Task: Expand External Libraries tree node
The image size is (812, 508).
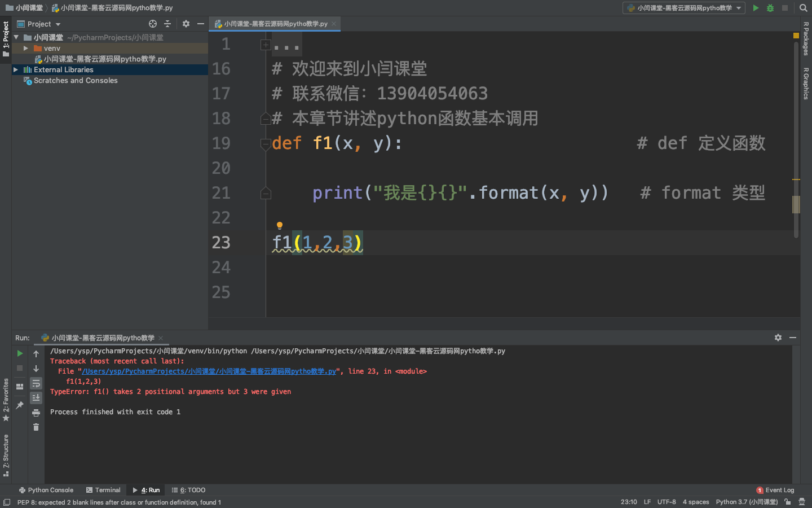Action: click(x=16, y=70)
